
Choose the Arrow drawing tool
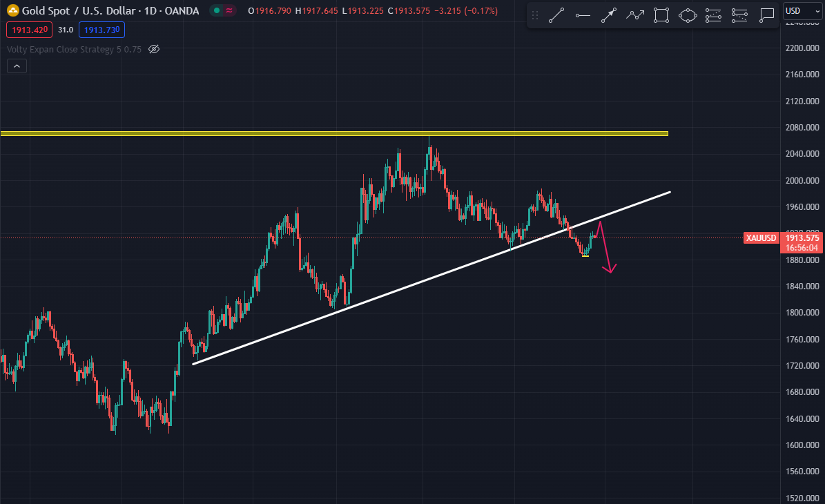coord(608,15)
